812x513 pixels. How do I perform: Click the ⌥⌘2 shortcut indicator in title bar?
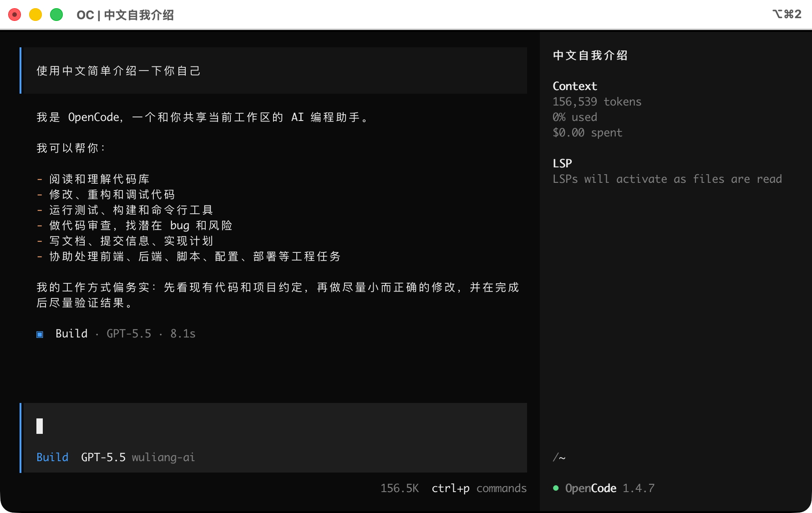(787, 14)
